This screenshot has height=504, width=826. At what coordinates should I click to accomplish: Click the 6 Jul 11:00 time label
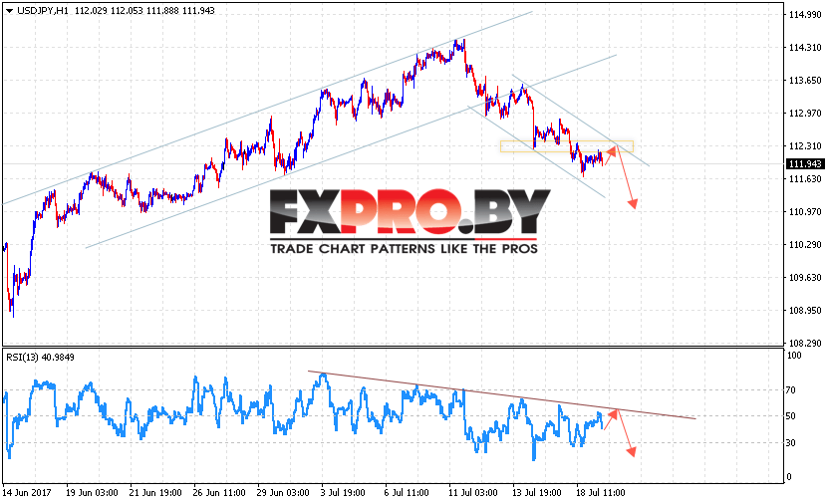pyautogui.click(x=407, y=492)
